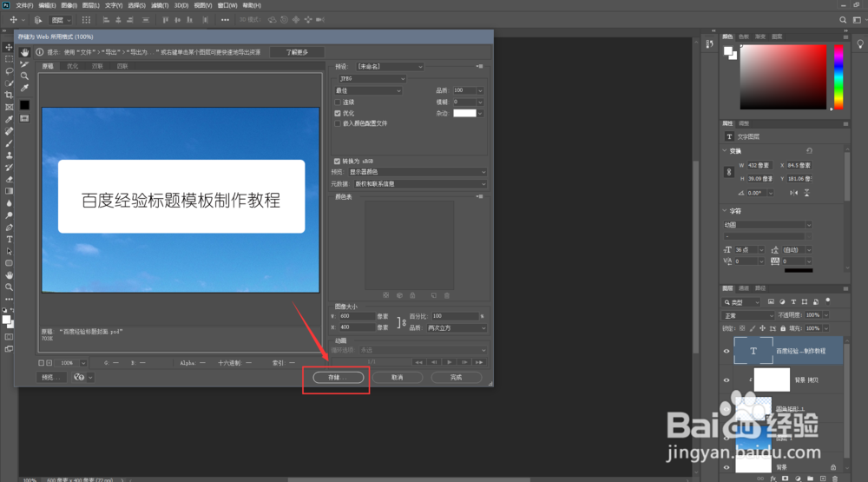868x482 pixels.
Task: Switch to the 四联 tab
Action: click(122, 66)
